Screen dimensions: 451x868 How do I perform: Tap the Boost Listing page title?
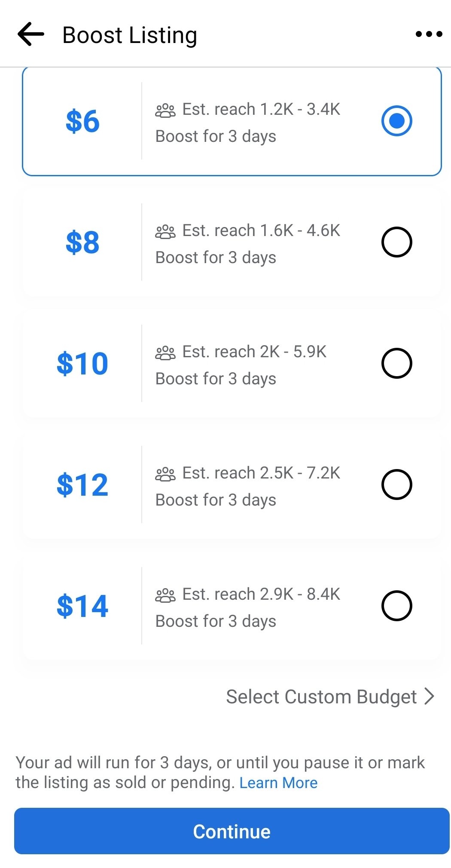130,35
